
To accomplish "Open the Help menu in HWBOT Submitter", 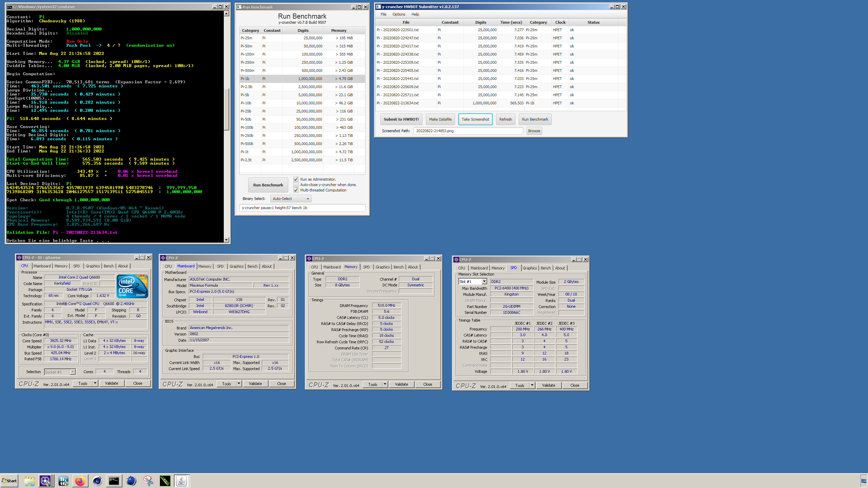I will (415, 14).
